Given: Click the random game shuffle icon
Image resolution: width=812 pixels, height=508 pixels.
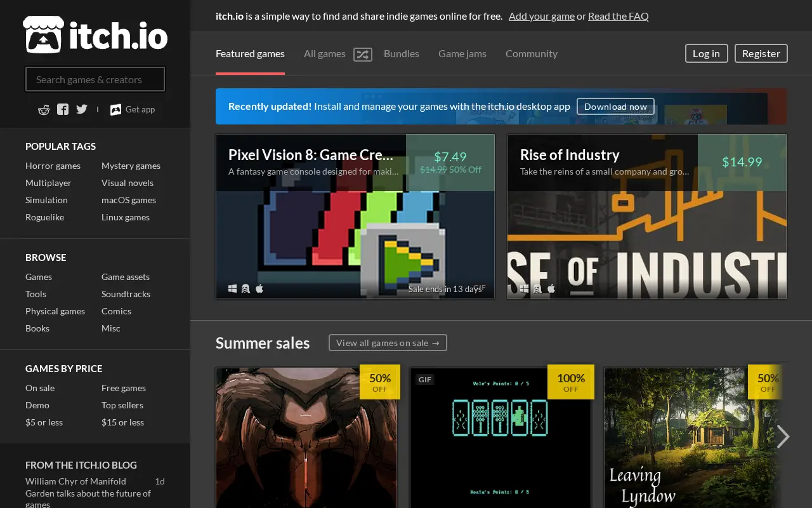Looking at the screenshot, I should click(362, 54).
